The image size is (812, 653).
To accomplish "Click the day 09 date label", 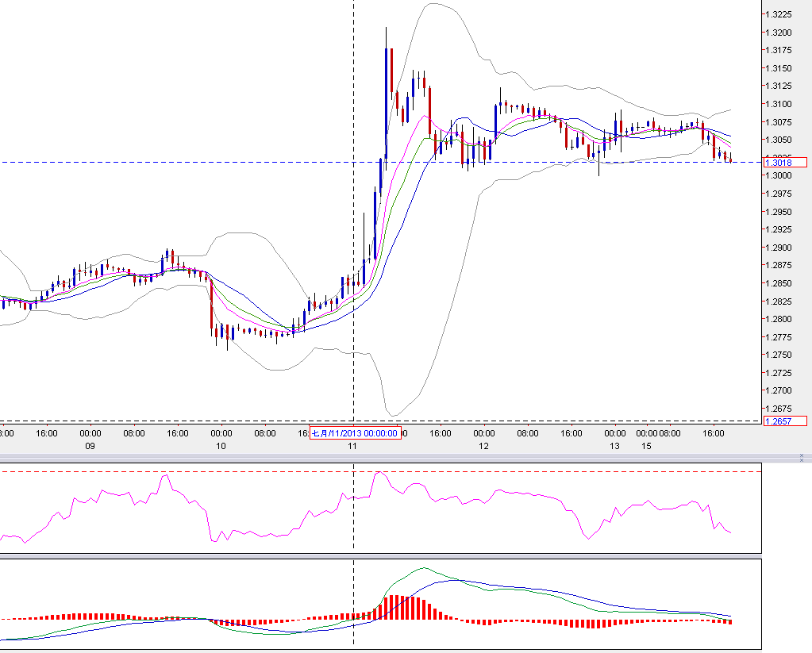I will click(x=90, y=446).
